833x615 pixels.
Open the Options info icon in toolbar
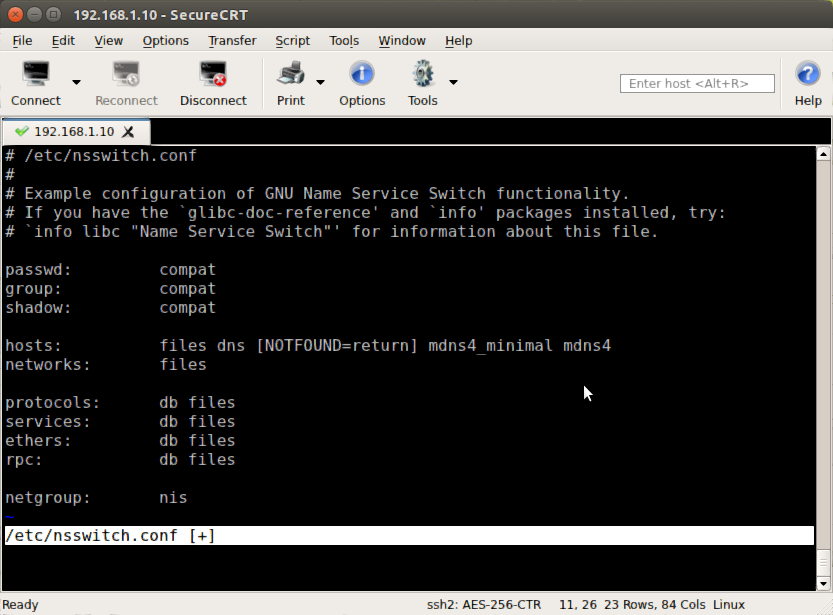coord(362,74)
